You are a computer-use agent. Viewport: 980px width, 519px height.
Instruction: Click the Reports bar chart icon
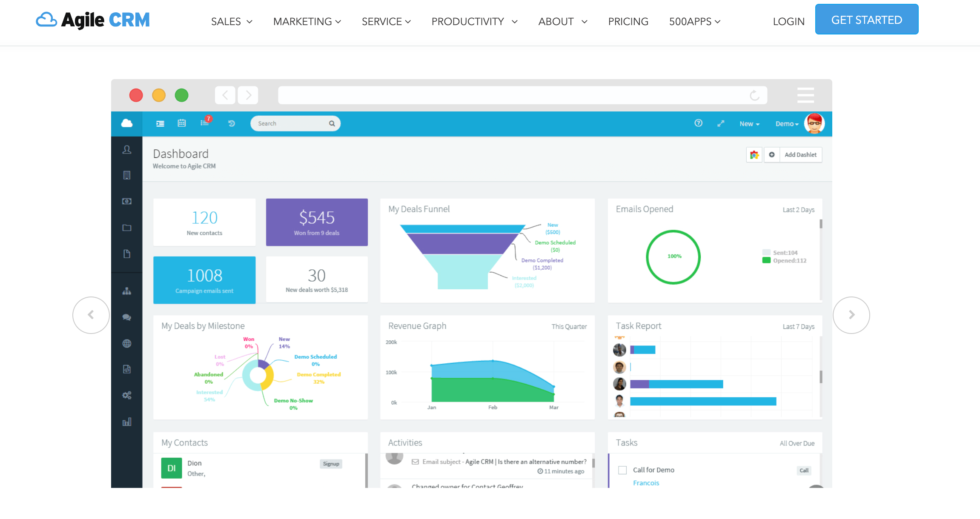127,421
